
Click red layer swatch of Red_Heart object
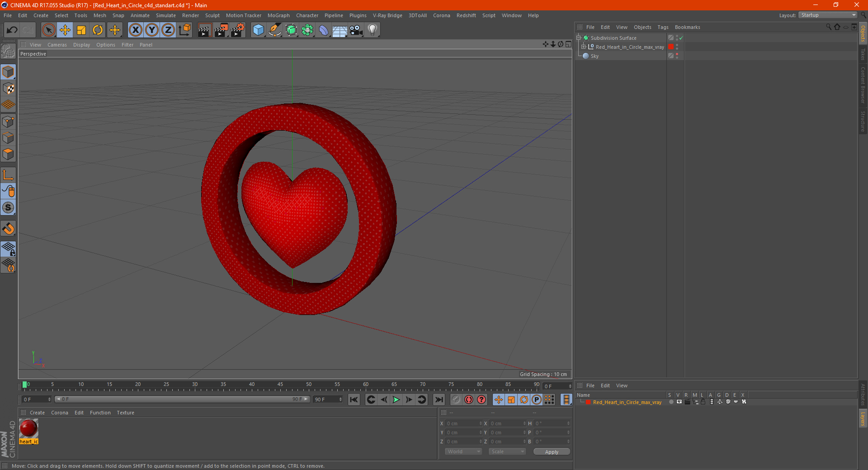[x=671, y=47]
